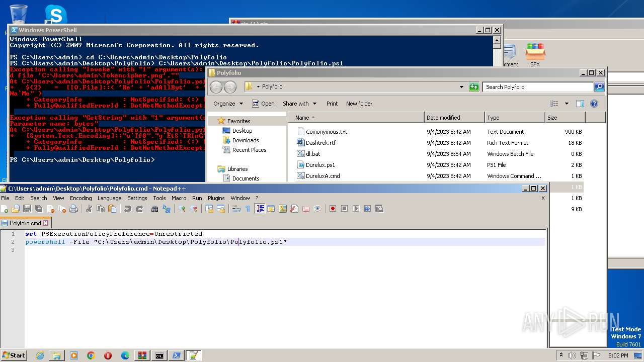Click PowerShell window scrollbar up arrow

497,40
